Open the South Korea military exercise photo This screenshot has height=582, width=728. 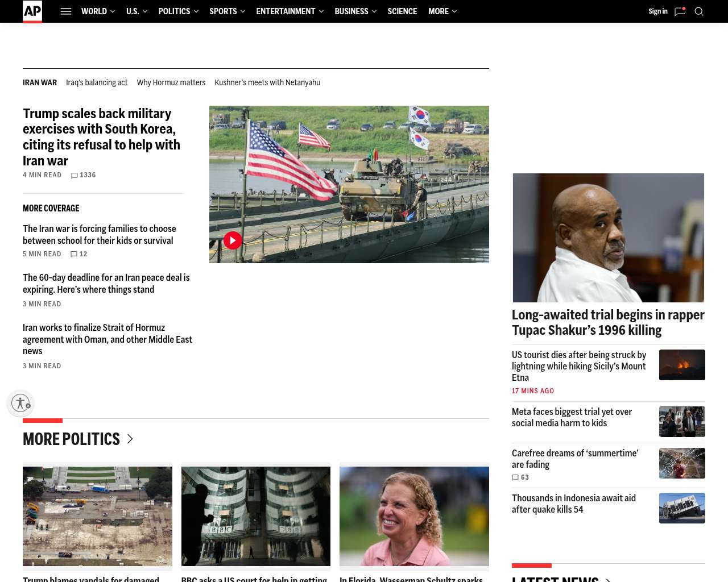click(x=349, y=184)
